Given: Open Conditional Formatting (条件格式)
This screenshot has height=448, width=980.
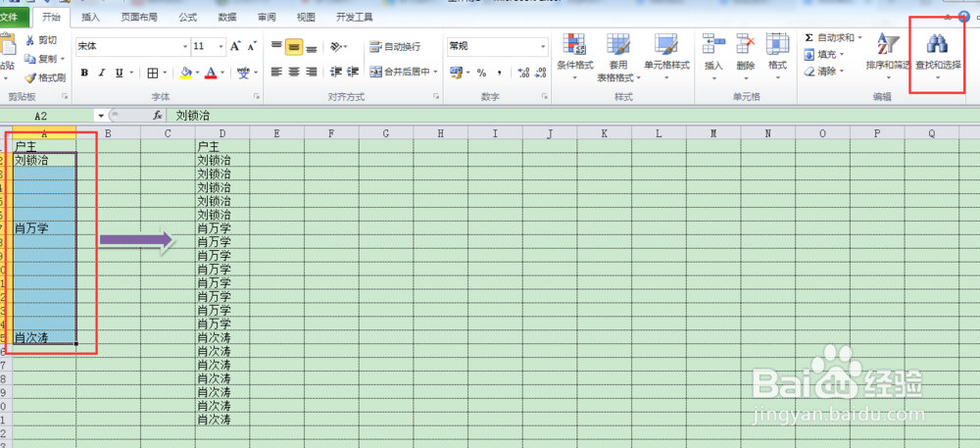Looking at the screenshot, I should 575,58.
